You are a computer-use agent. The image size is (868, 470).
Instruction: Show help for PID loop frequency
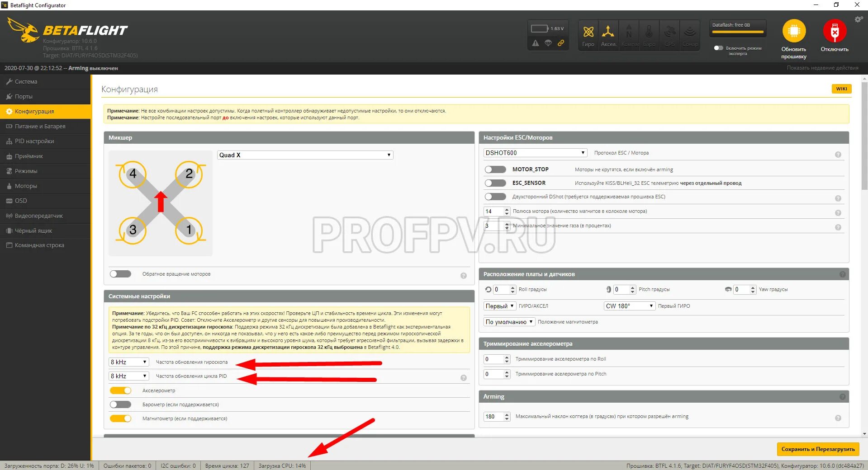click(x=464, y=378)
